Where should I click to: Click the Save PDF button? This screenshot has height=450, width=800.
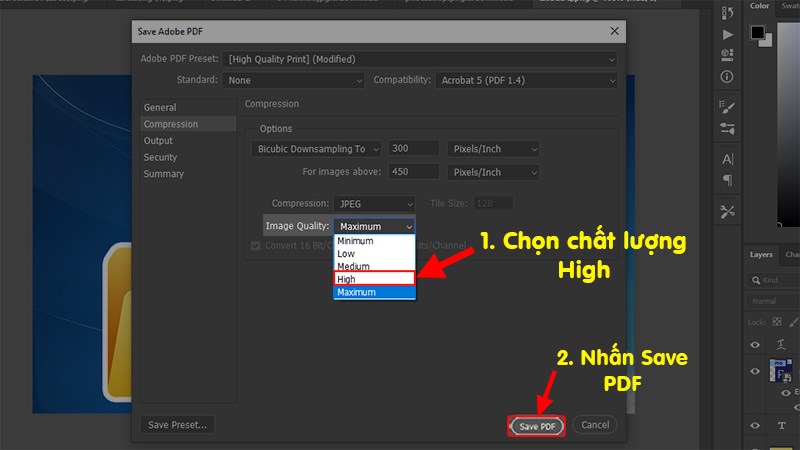[537, 426]
